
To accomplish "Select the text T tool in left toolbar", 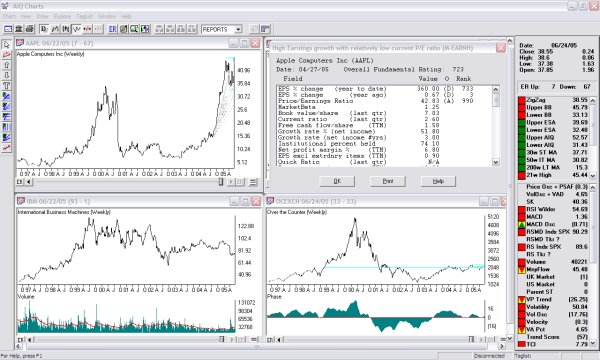I will tap(7, 86).
